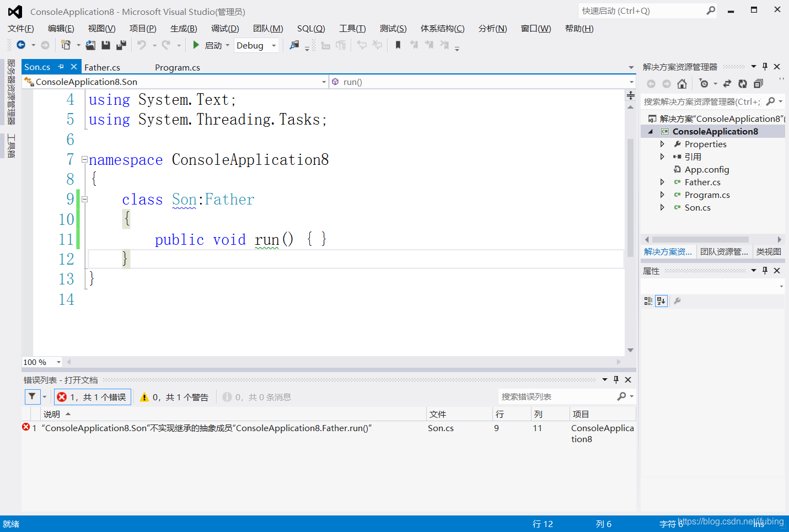Click the Alphabetical sort icon in Properties
Viewport: 789px width, 532px height.
[x=662, y=301]
